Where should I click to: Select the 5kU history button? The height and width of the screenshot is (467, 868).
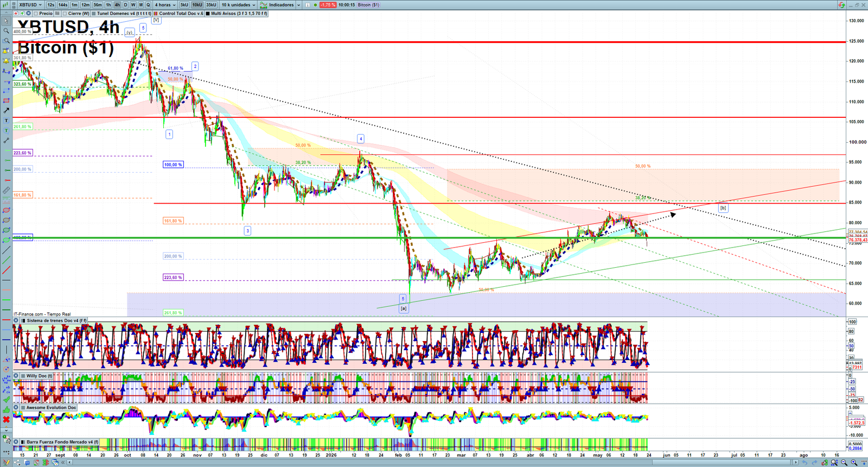(184, 5)
